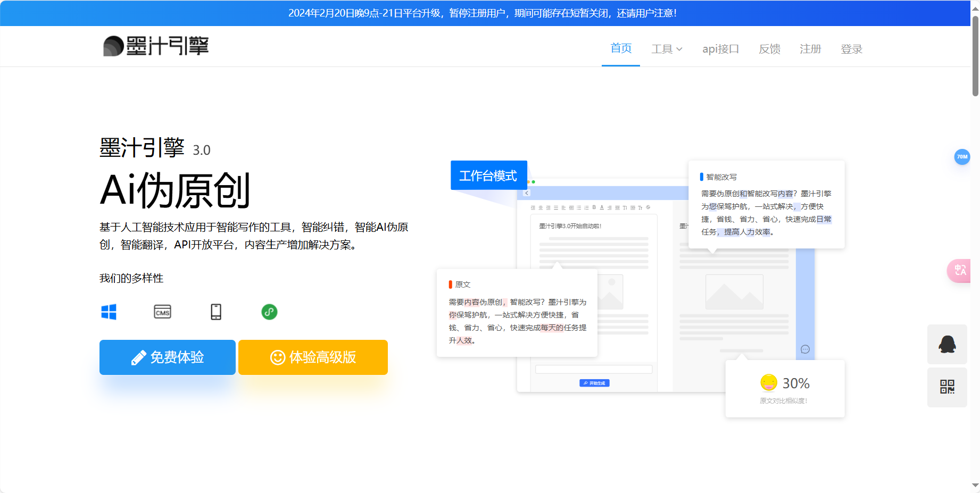Open the 反馈 navigation item
Image resolution: width=980 pixels, height=493 pixels.
tap(769, 49)
